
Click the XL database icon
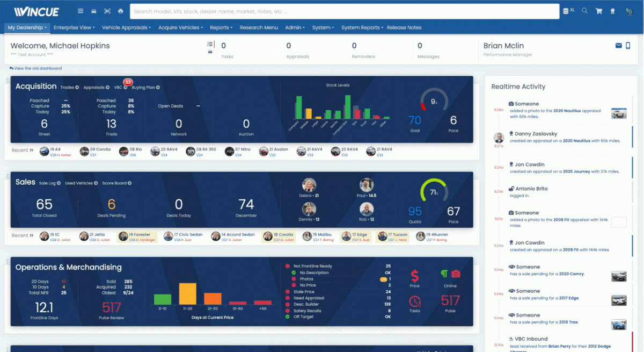point(567,10)
